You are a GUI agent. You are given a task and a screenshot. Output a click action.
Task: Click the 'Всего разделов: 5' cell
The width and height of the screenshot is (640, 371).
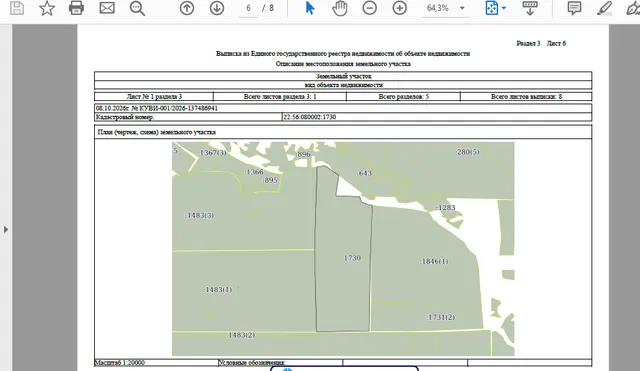[x=403, y=97]
